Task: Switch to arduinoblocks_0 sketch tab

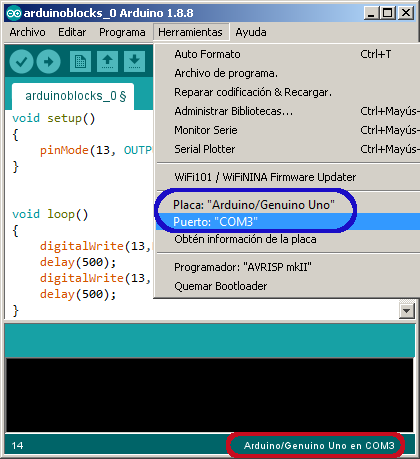Action: pos(73,96)
